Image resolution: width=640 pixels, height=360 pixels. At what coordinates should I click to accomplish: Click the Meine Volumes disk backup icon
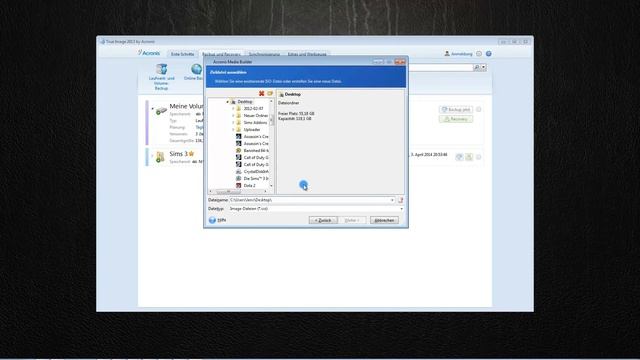click(161, 110)
